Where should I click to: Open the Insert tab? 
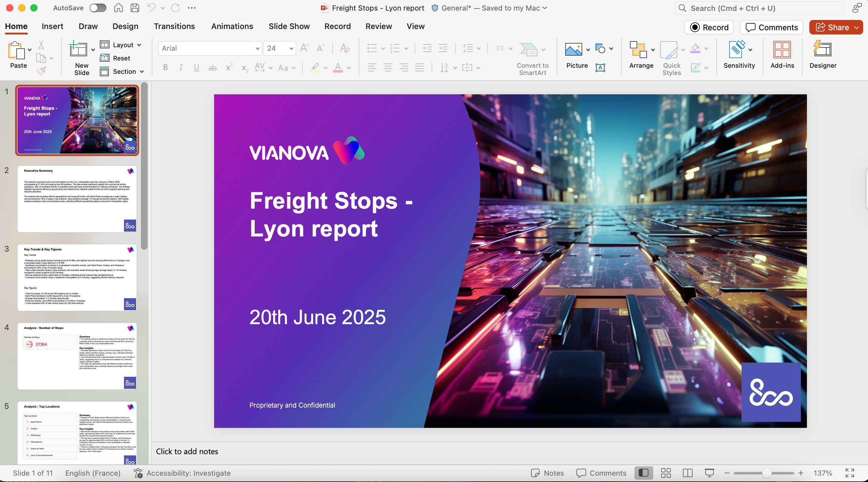(x=52, y=26)
